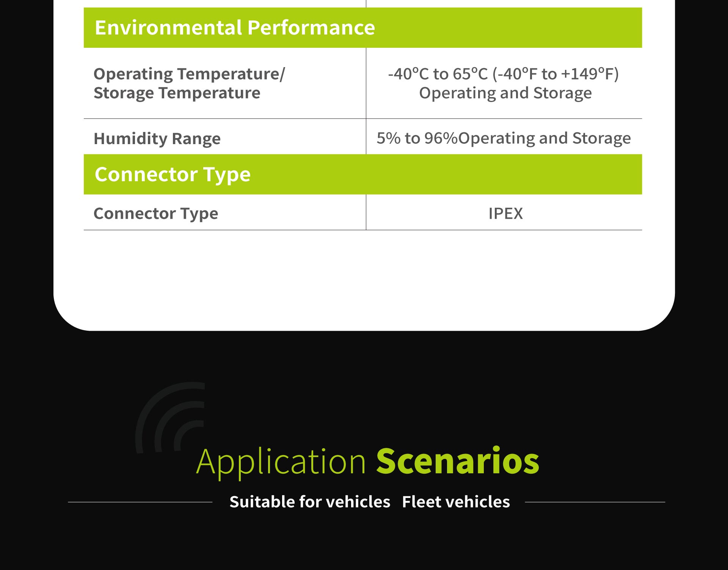Click the "Suitable for vehicles" text
Image resolution: width=728 pixels, height=570 pixels.
309,502
